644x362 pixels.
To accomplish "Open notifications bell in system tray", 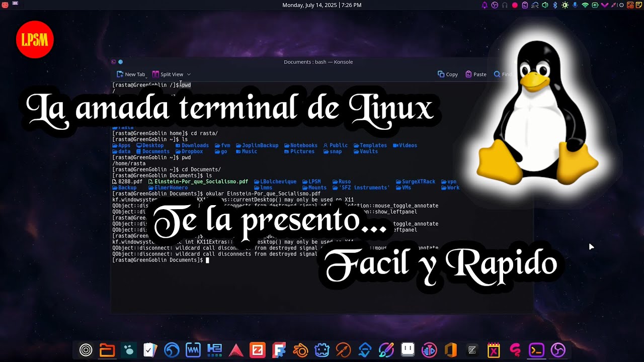I will coord(485,5).
